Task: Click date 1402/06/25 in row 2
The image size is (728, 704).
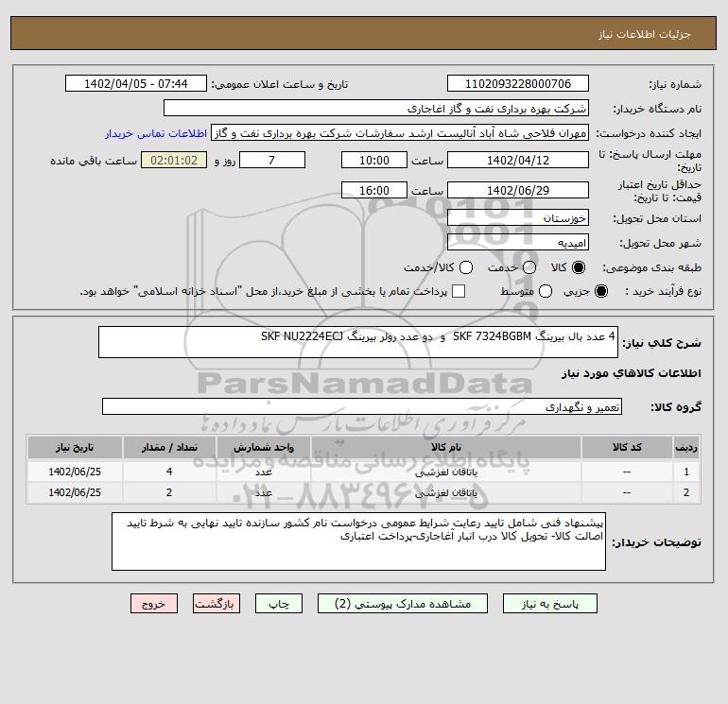Action: pos(75,492)
